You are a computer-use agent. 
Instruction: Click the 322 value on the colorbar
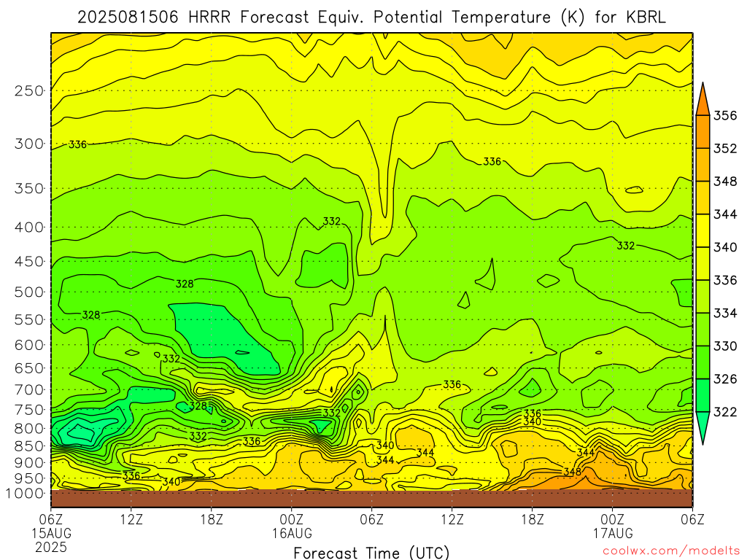pyautogui.click(x=725, y=412)
